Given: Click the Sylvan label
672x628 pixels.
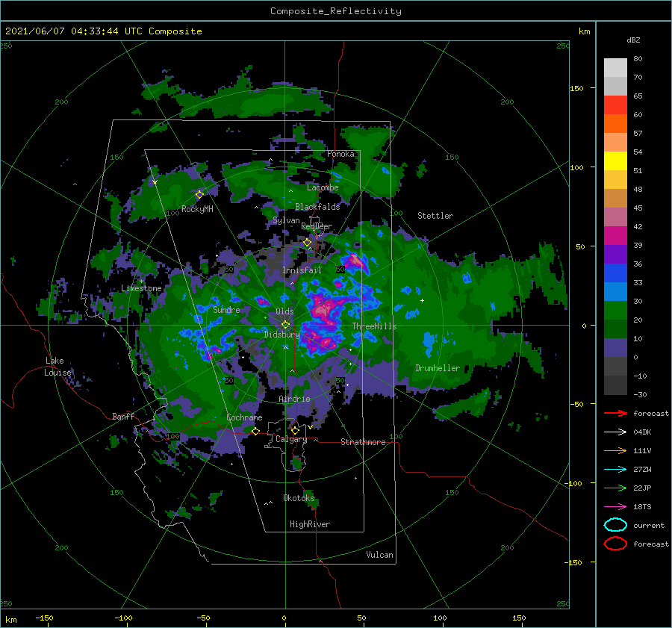Looking at the screenshot, I should [x=286, y=221].
